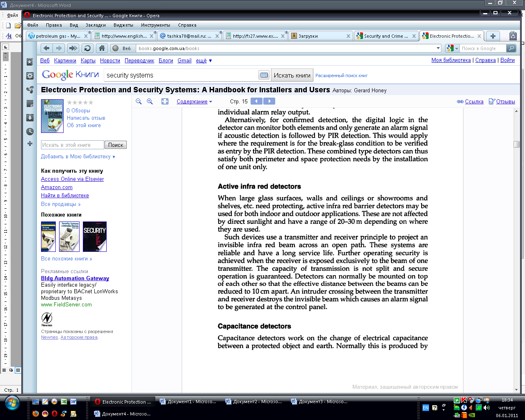Viewport: 525px width, 420px height.
Task: Expand the Содержание contents dropdown
Action: coord(194,101)
